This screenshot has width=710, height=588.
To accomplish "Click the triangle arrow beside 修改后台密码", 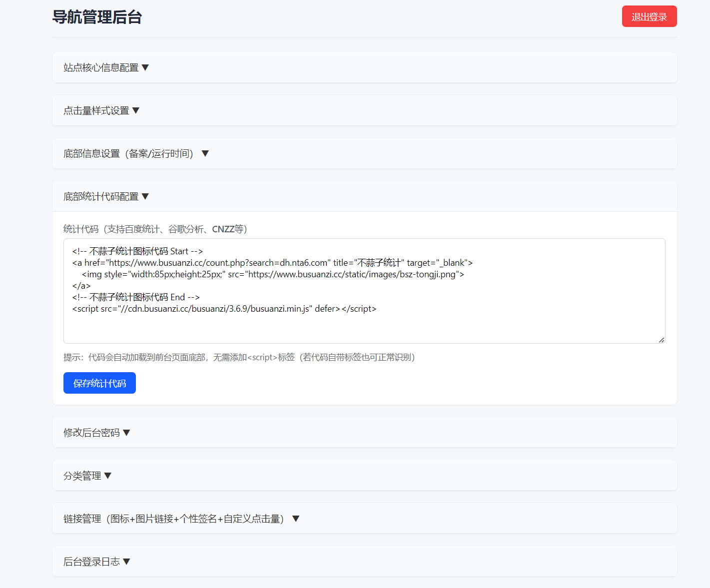I will pyautogui.click(x=127, y=432).
